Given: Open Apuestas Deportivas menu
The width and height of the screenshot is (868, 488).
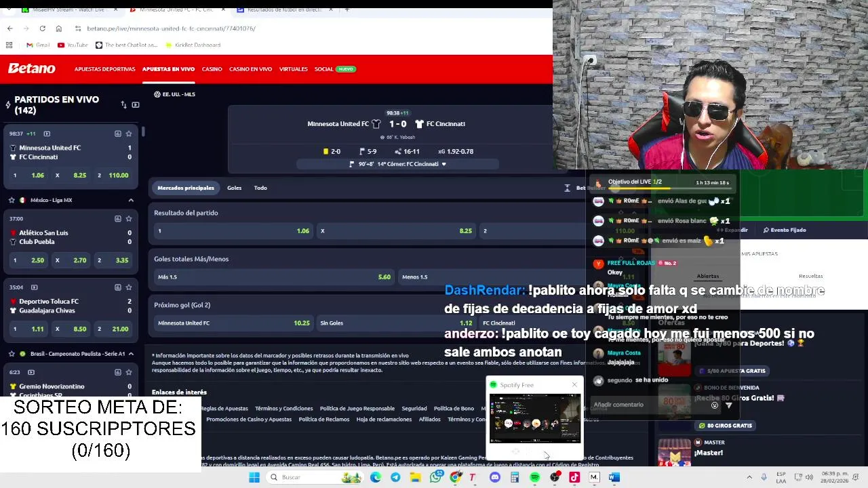Looking at the screenshot, I should click(104, 69).
